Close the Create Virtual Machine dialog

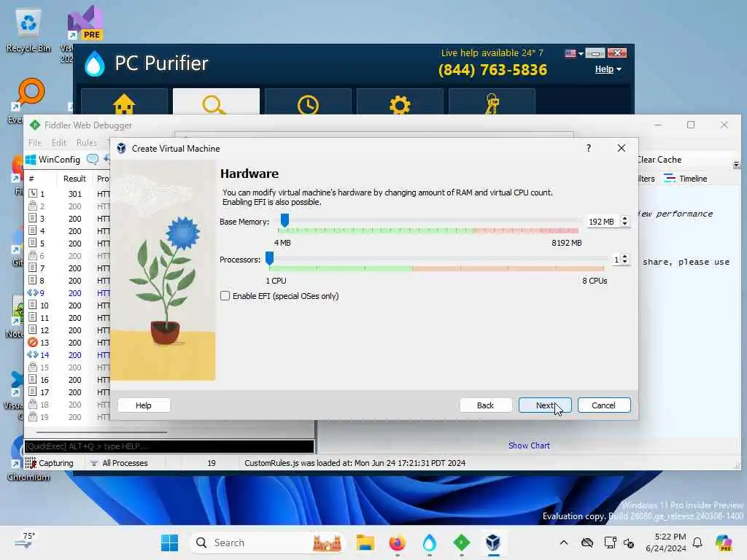622,148
